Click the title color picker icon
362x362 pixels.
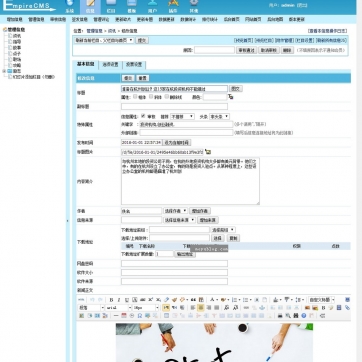pos(231,97)
